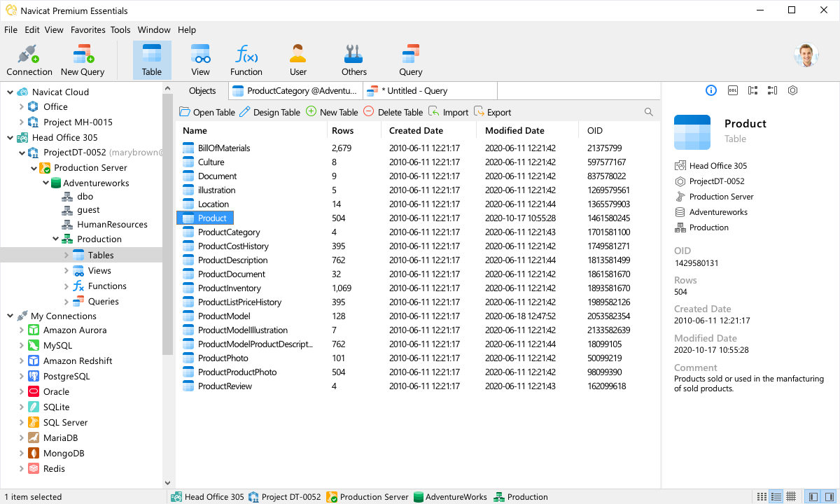Show the General info pane icon
This screenshot has height=504, width=840.
(x=711, y=90)
